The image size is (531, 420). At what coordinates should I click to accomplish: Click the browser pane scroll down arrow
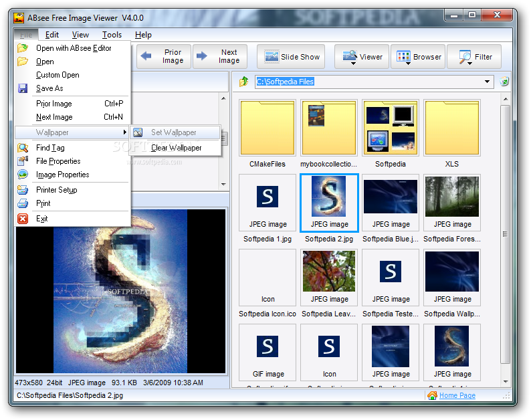(506, 382)
